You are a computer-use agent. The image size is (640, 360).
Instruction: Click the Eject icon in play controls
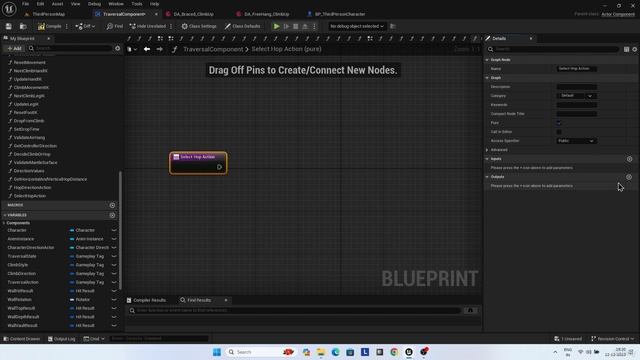coord(305,26)
